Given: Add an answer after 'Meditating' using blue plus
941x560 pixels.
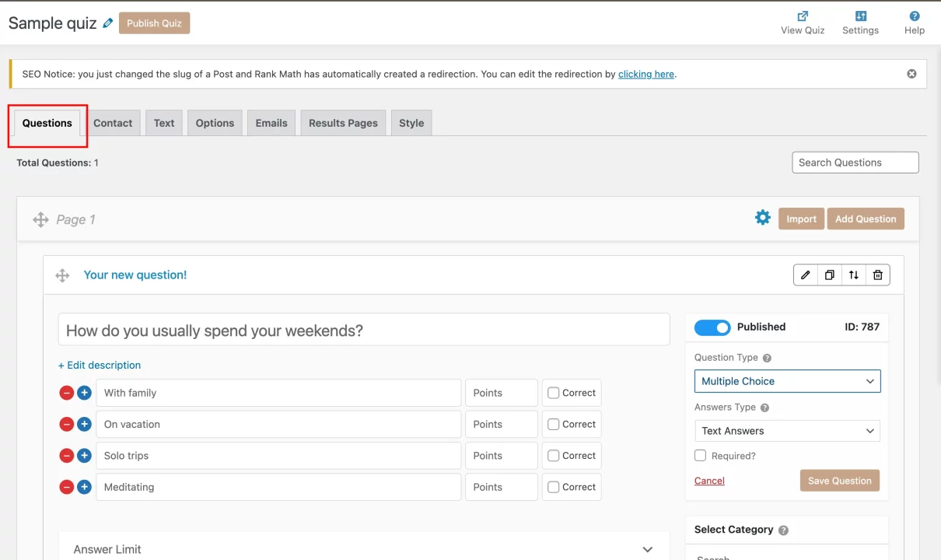Looking at the screenshot, I should pos(84,487).
